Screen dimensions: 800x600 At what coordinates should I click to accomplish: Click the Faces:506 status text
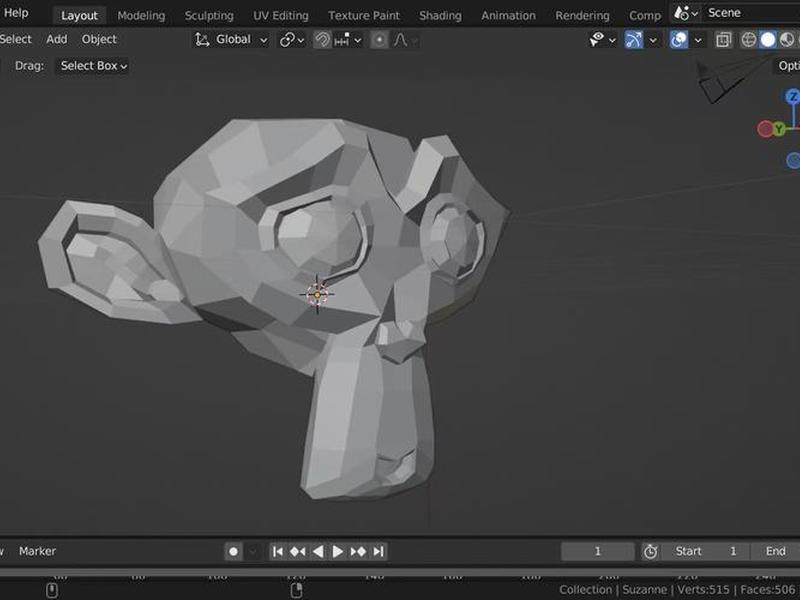767,590
